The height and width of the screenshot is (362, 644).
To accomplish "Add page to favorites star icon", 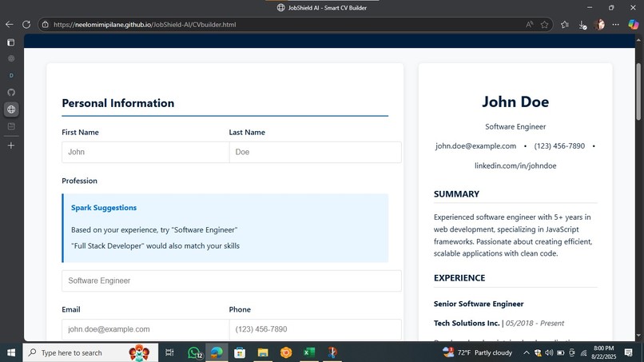I will [x=545, y=25].
